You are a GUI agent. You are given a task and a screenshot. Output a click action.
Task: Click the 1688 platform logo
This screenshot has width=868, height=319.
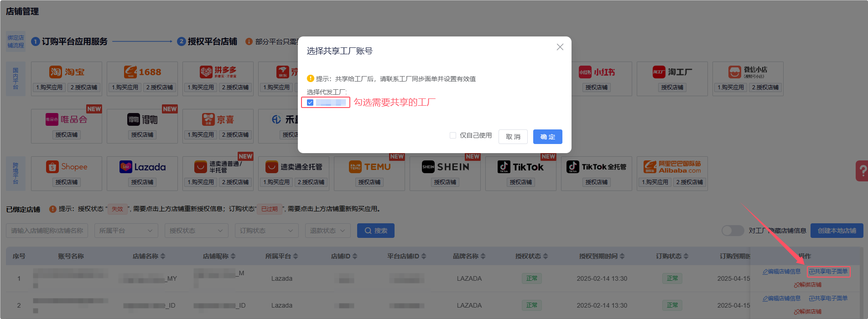pos(142,72)
